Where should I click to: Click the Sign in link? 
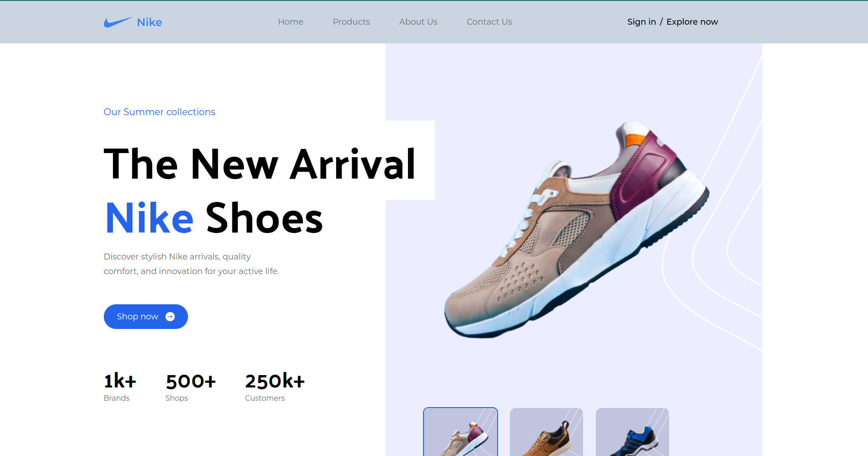point(642,22)
